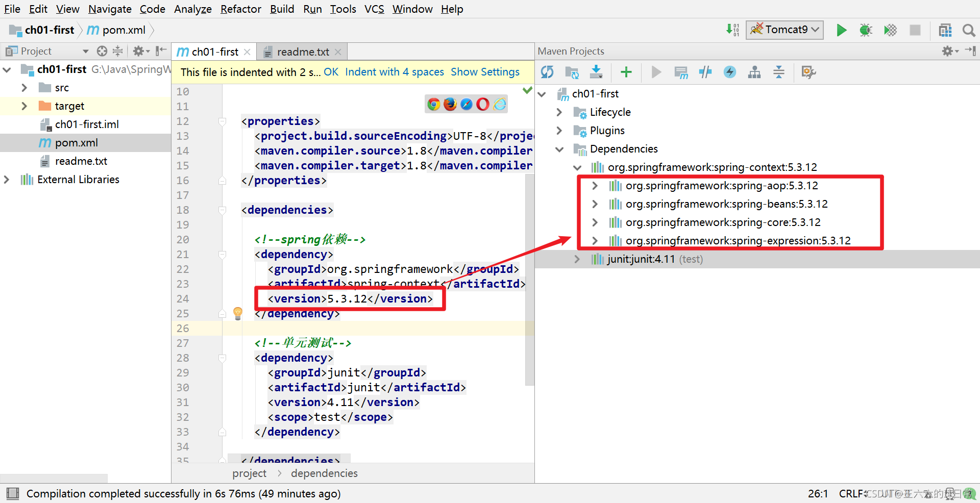Build the project with make icon
Image resolution: width=980 pixels, height=503 pixels.
pyautogui.click(x=733, y=30)
